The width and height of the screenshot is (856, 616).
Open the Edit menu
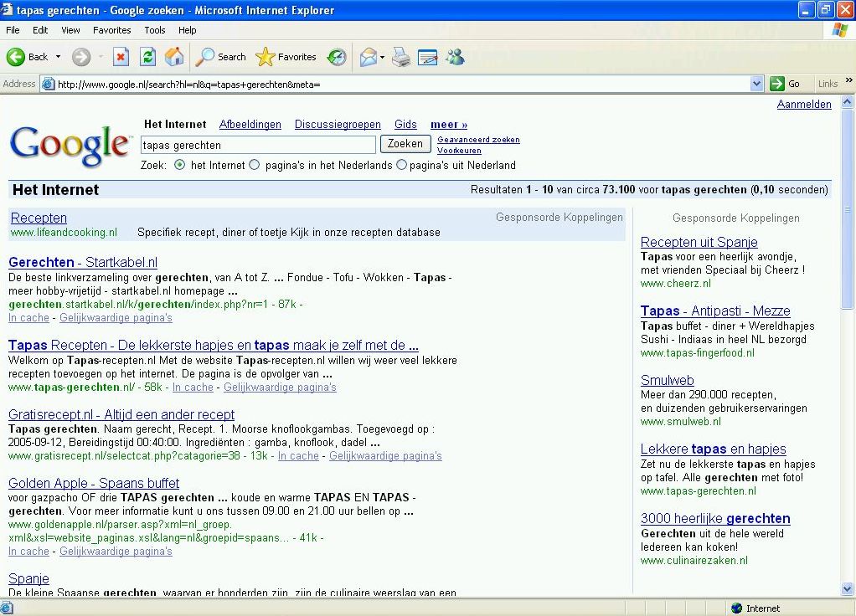tap(40, 30)
